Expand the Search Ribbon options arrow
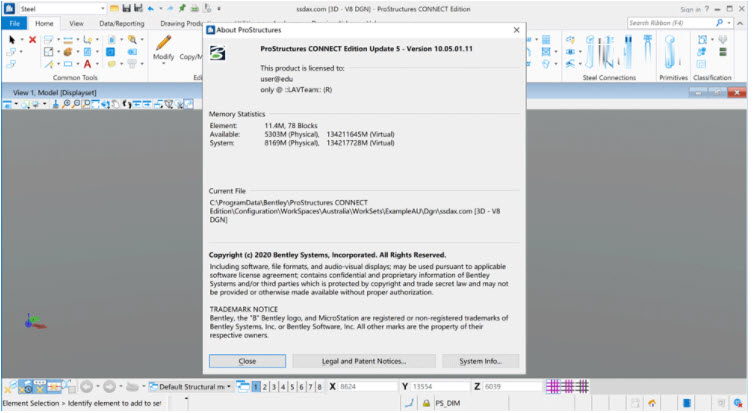Viewport: 753px width, 413px height. 729,23
